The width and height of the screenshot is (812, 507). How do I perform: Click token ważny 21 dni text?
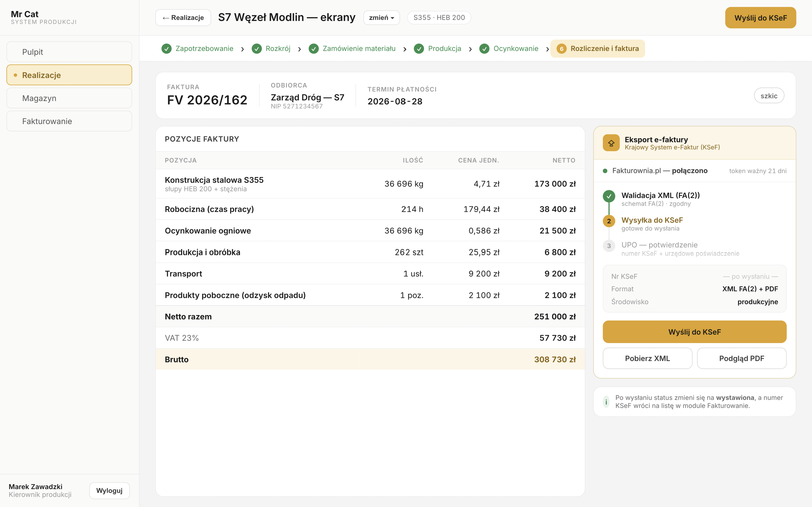click(758, 171)
